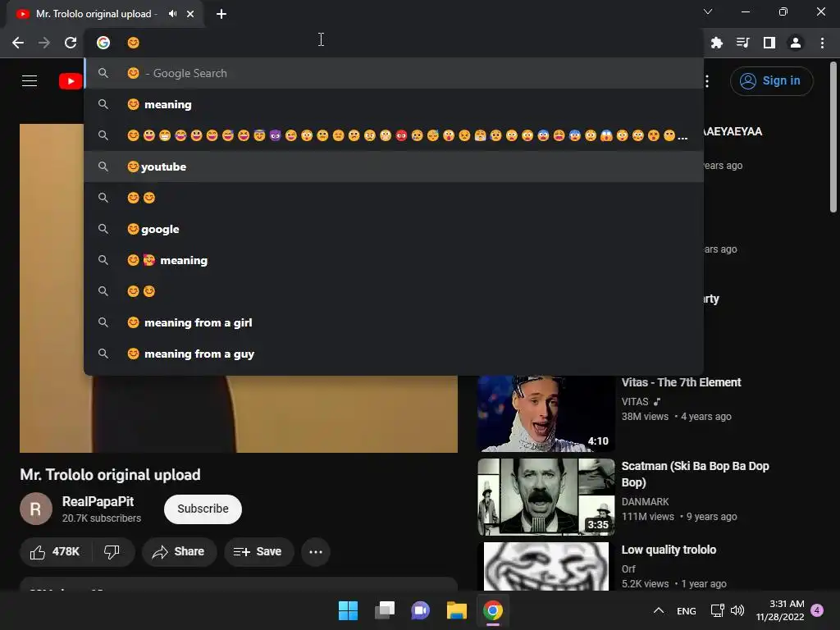
Task: Open the notification center badge
Action: pos(817,610)
